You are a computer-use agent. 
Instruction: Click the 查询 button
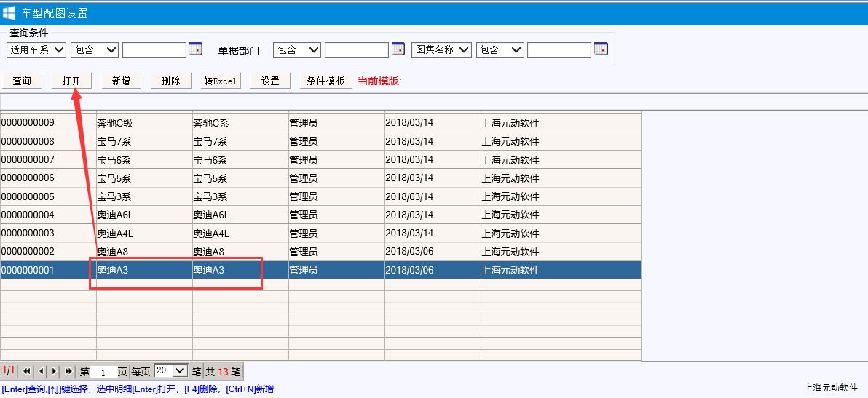(22, 81)
